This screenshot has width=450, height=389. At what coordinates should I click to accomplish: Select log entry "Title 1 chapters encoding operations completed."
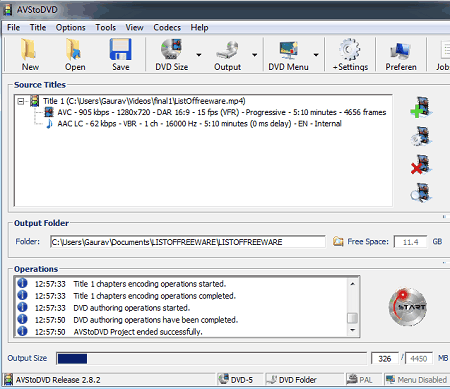pyautogui.click(x=154, y=296)
